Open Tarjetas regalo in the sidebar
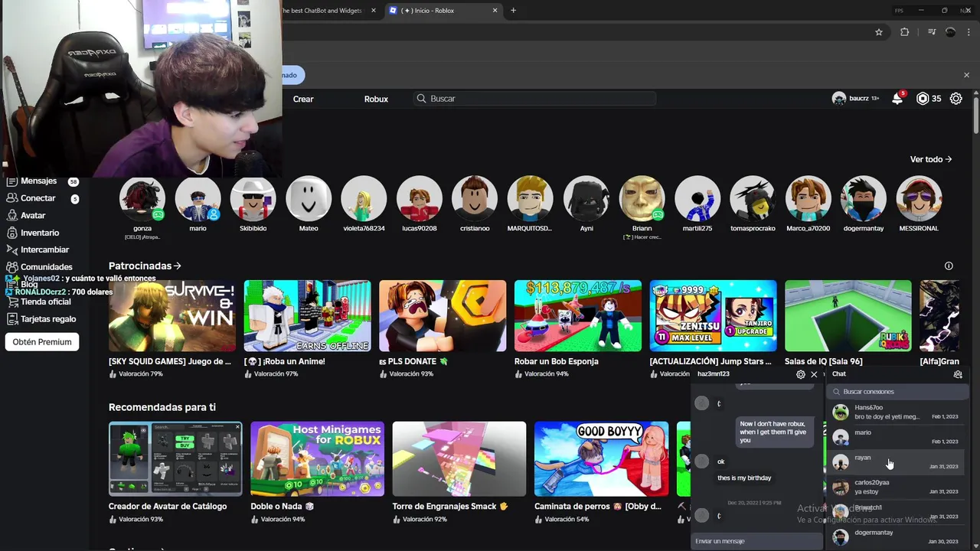Viewport: 980px width, 551px height. [47, 319]
